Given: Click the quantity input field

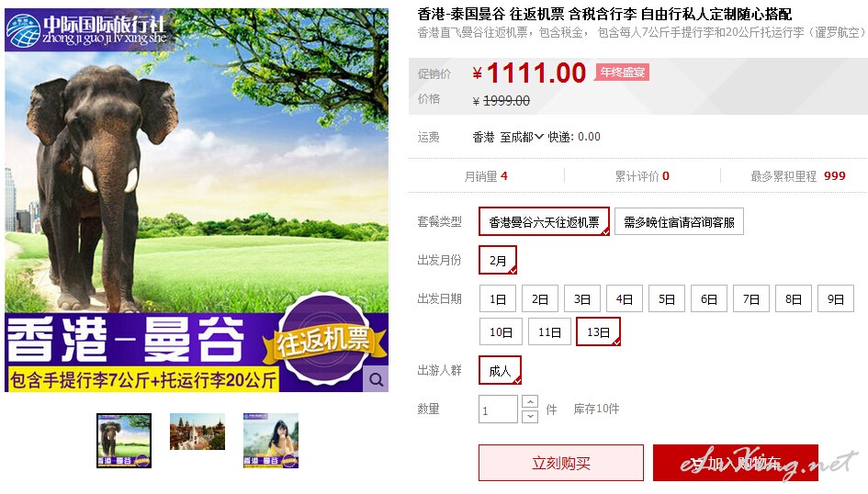Looking at the screenshot, I should point(498,410).
